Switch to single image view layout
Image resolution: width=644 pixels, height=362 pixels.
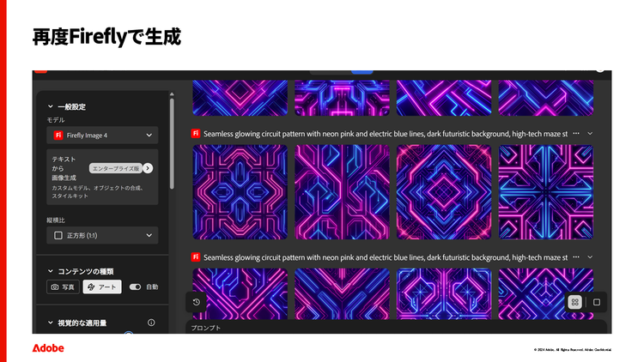(x=597, y=302)
